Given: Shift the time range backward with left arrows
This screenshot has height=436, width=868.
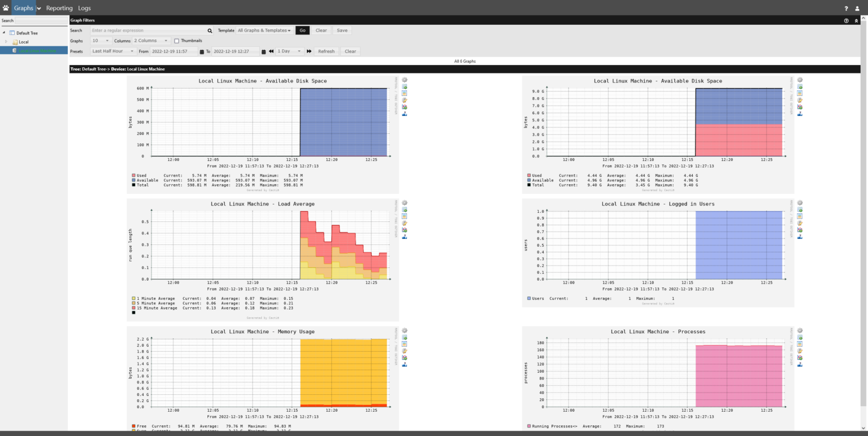Looking at the screenshot, I should [271, 51].
